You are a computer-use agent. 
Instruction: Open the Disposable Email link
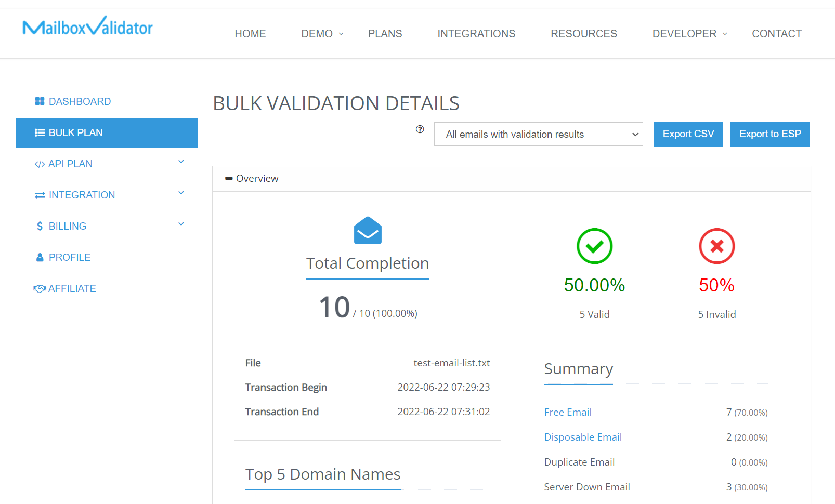pyautogui.click(x=583, y=437)
